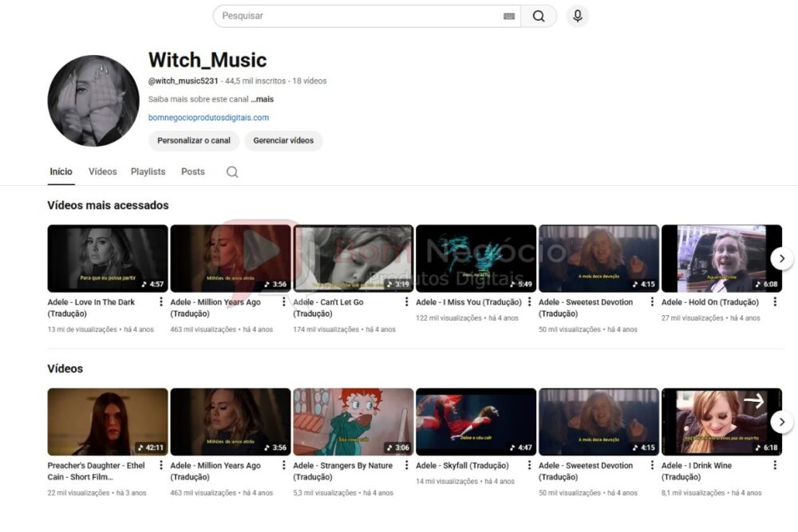Open the Posts tab
Viewport: 798px width, 532px height.
click(192, 171)
